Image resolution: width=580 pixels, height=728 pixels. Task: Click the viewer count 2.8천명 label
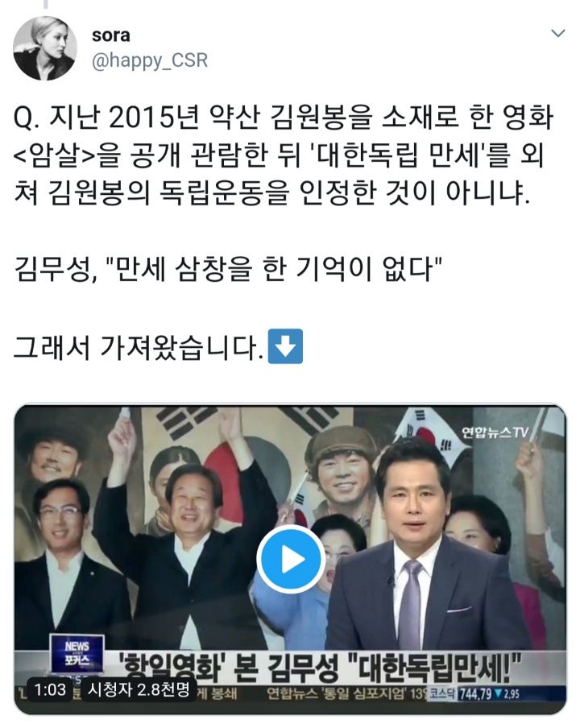(x=139, y=689)
